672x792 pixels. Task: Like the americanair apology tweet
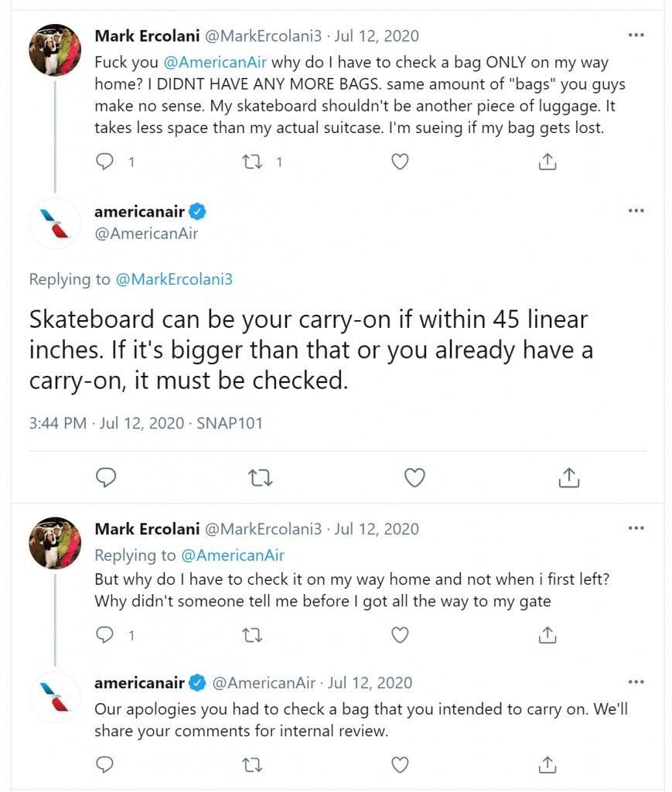click(x=400, y=765)
